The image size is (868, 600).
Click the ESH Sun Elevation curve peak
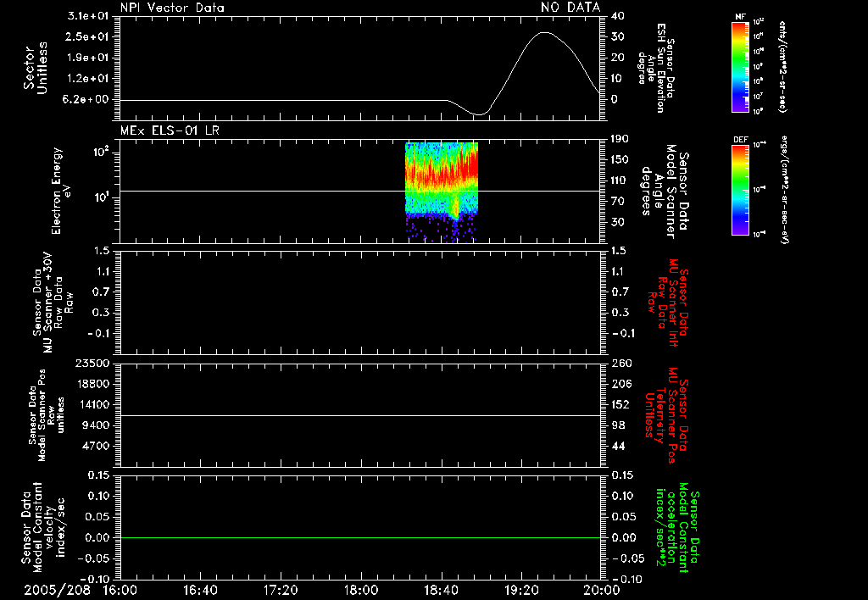pyautogui.click(x=545, y=33)
